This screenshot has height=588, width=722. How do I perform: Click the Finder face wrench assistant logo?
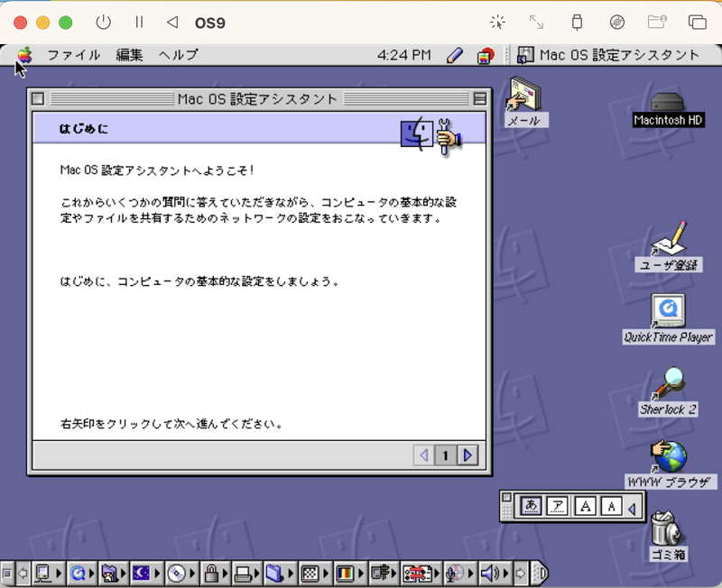(x=431, y=135)
